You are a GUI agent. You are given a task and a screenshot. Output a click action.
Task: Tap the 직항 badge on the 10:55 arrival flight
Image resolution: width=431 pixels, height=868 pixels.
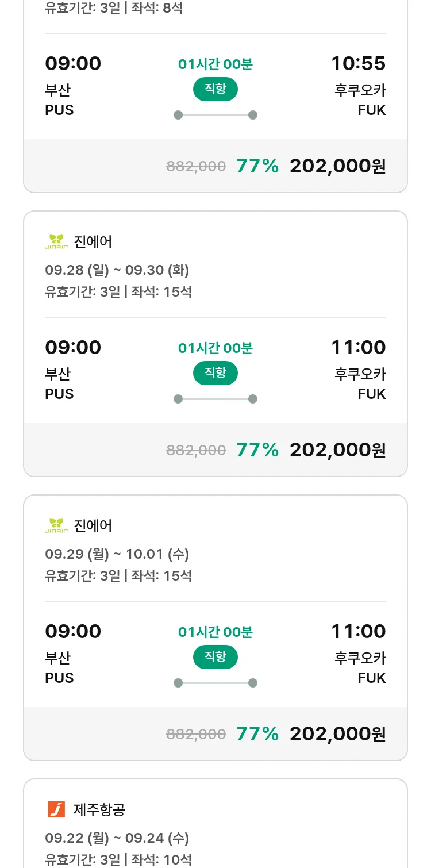215,89
